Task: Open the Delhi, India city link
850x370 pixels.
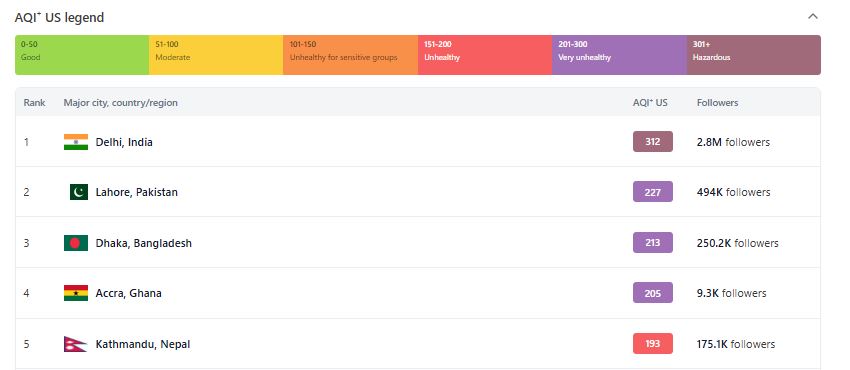Action: tap(124, 142)
